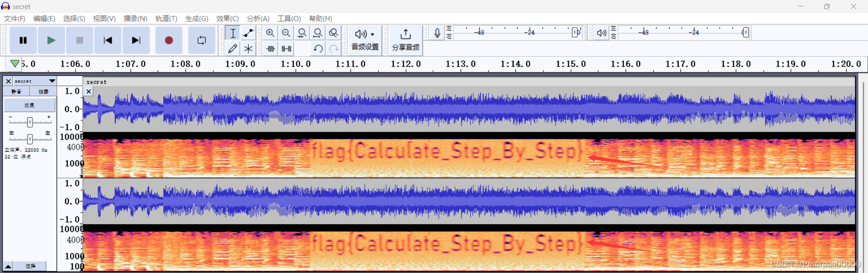Click the red Record button
Screen dimensions: 868x273
click(169, 40)
